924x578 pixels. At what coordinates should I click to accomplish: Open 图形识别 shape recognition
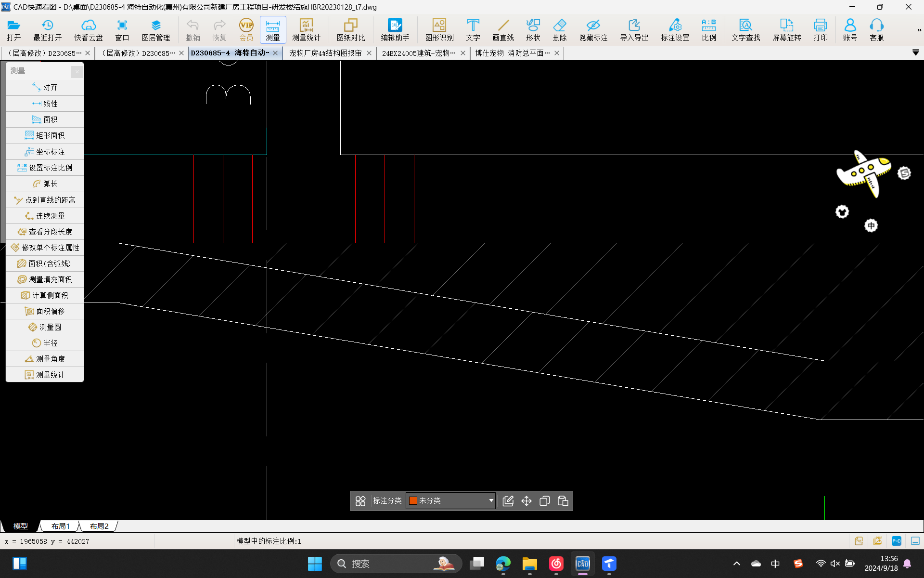tap(439, 30)
